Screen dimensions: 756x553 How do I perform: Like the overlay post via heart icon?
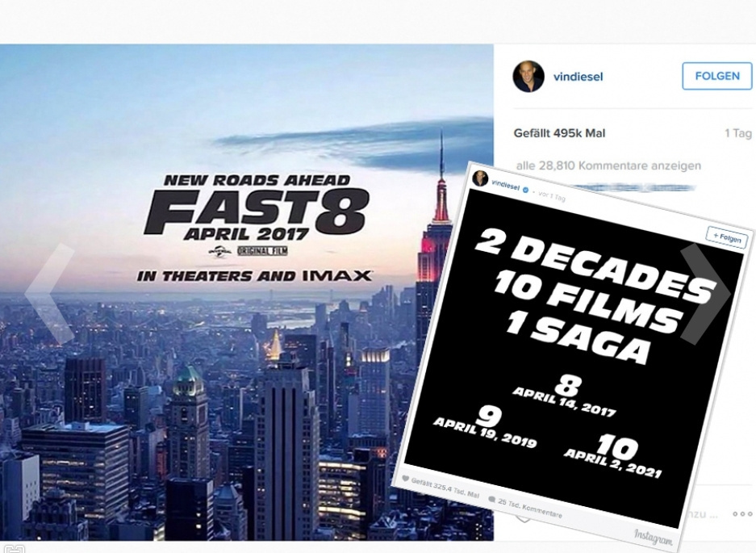[x=406, y=480]
